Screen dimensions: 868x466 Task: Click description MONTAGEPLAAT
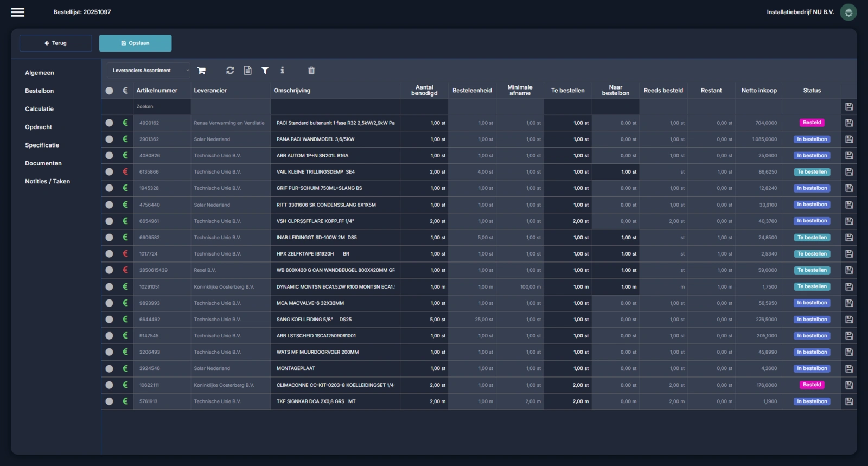click(x=296, y=368)
